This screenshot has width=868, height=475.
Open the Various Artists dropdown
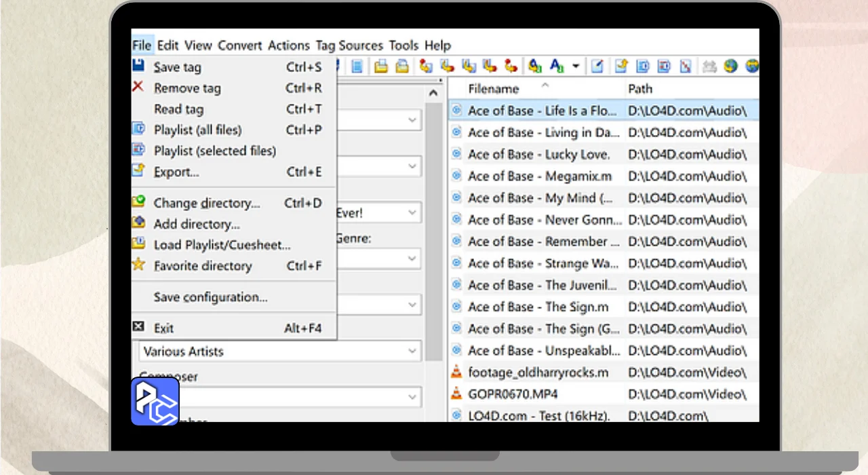[412, 351]
